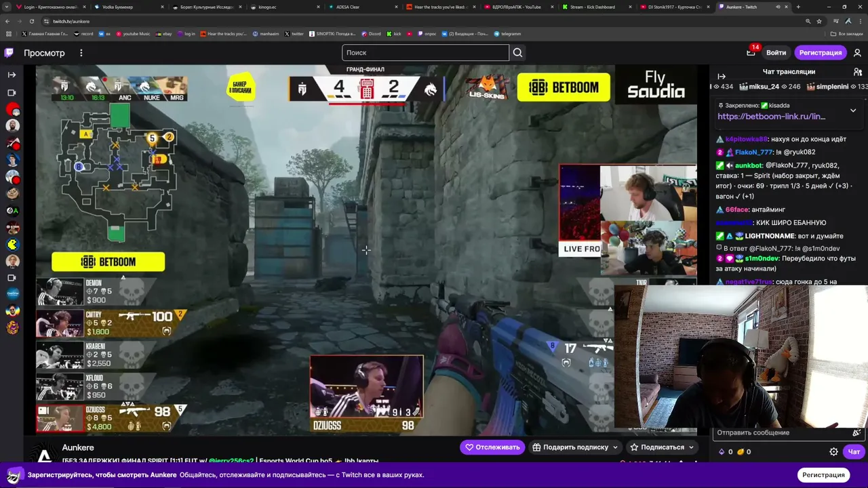Open the browser three-dot menu

(x=861, y=21)
